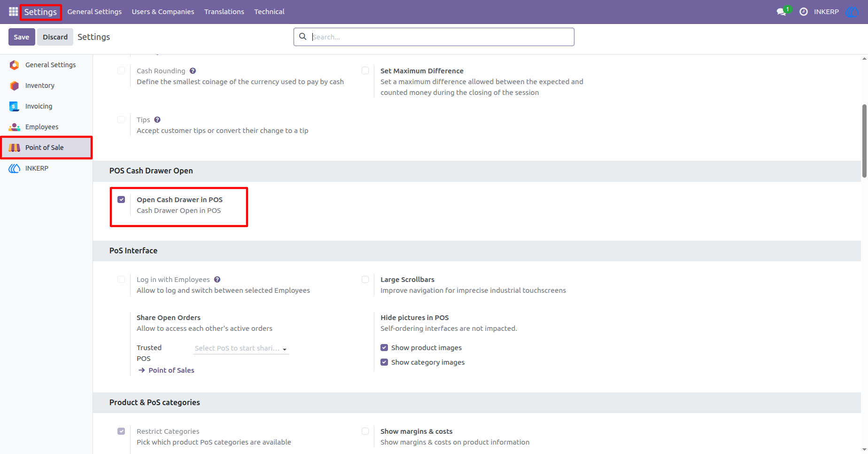
Task: Click the Log in with Employees help icon
Action: point(217,280)
